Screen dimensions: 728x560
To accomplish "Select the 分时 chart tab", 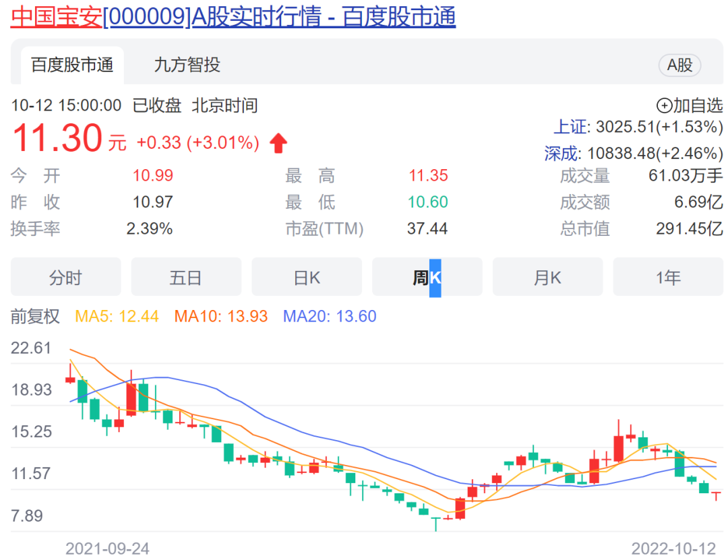I will pyautogui.click(x=66, y=277).
